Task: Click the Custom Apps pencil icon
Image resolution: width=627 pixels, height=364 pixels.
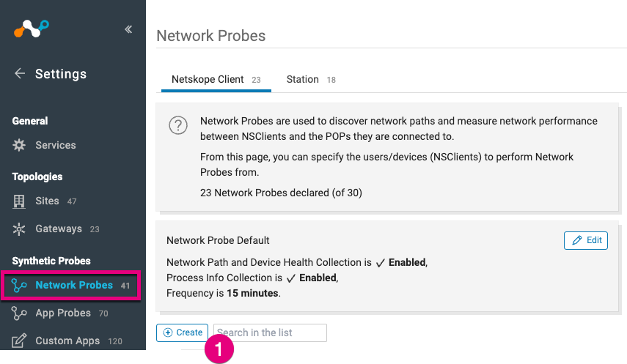Action: pyautogui.click(x=19, y=341)
